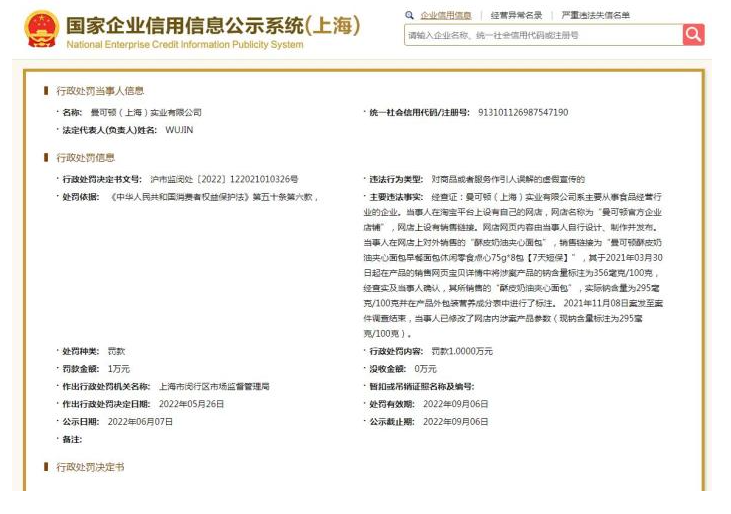This screenshot has width=731, height=514.
Task: Click the 行政处罚当事人信息 section heading
Action: pyautogui.click(x=100, y=90)
